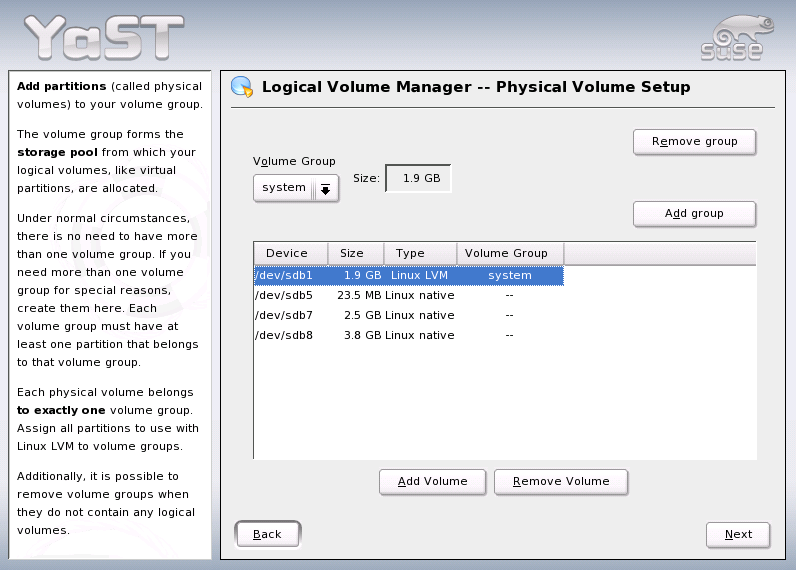Click the Volume Group label above the dropdown
796x570 pixels.
click(x=294, y=161)
